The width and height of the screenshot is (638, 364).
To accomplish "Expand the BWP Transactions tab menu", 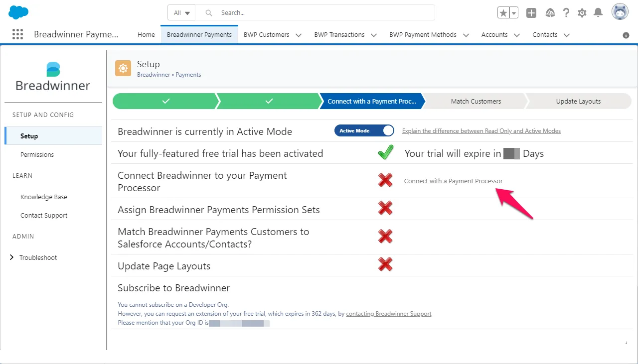I will tap(374, 35).
